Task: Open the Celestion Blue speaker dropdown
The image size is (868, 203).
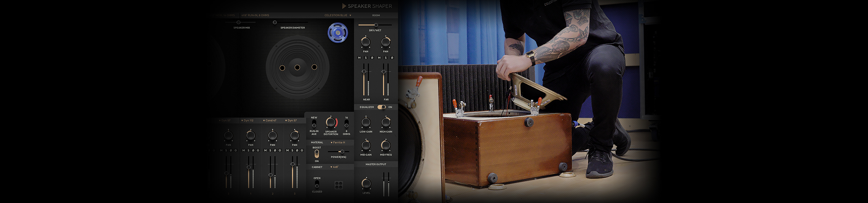Action: pos(338,15)
